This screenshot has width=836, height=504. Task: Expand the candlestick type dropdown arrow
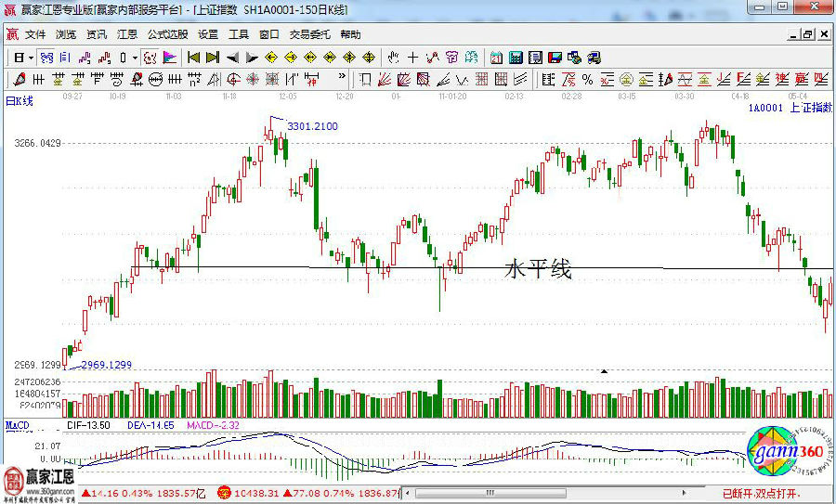135,58
